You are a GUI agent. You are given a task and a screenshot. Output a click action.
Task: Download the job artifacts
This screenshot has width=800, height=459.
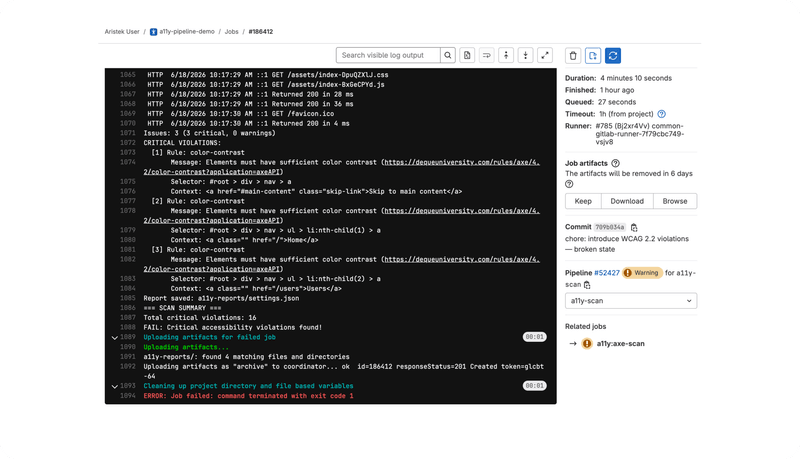tap(627, 201)
